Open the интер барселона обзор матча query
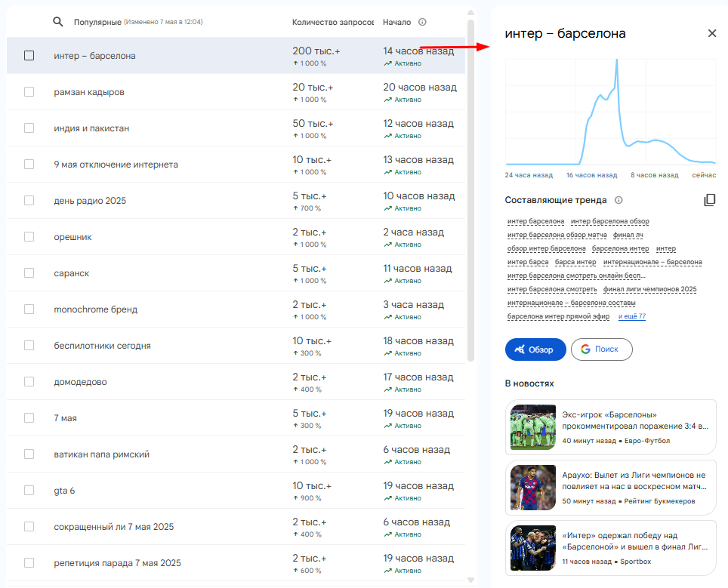Viewport: 728px width, 588px height. tap(557, 236)
